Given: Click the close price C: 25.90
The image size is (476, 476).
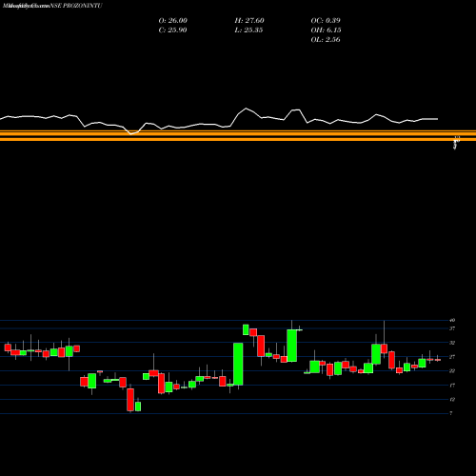Looking at the screenshot, I should [x=172, y=30].
